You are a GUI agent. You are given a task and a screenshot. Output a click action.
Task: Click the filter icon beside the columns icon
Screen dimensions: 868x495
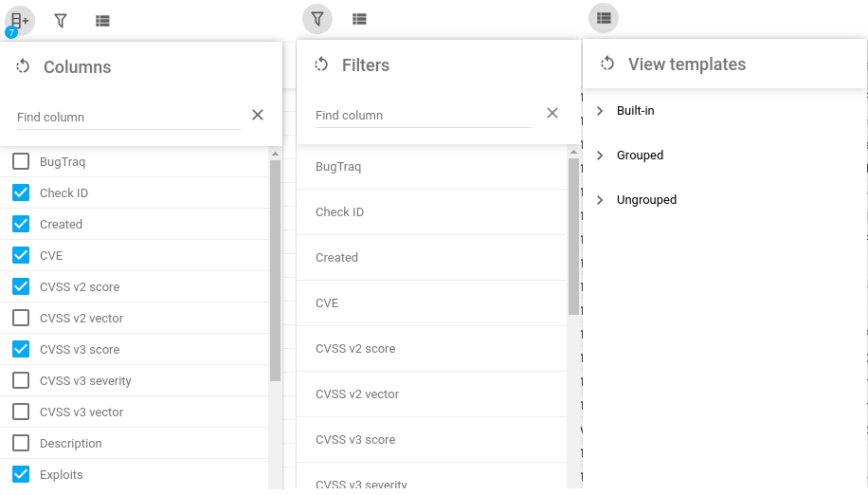[61, 20]
